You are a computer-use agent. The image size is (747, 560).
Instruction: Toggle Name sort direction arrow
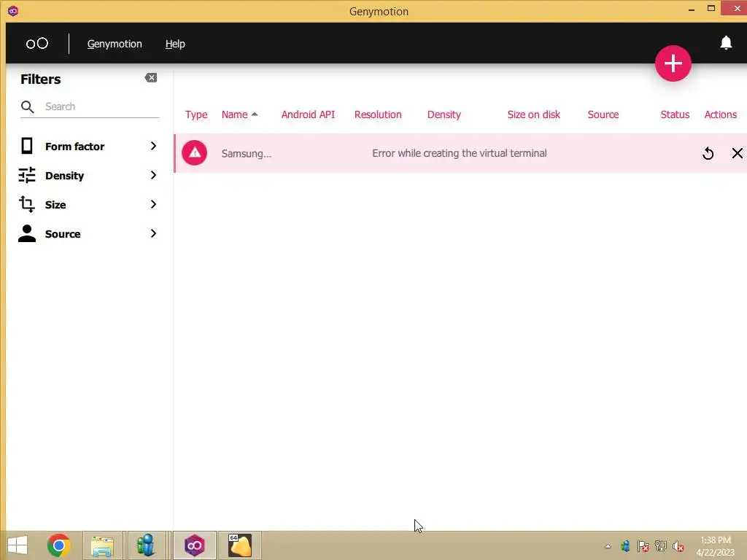255,114
